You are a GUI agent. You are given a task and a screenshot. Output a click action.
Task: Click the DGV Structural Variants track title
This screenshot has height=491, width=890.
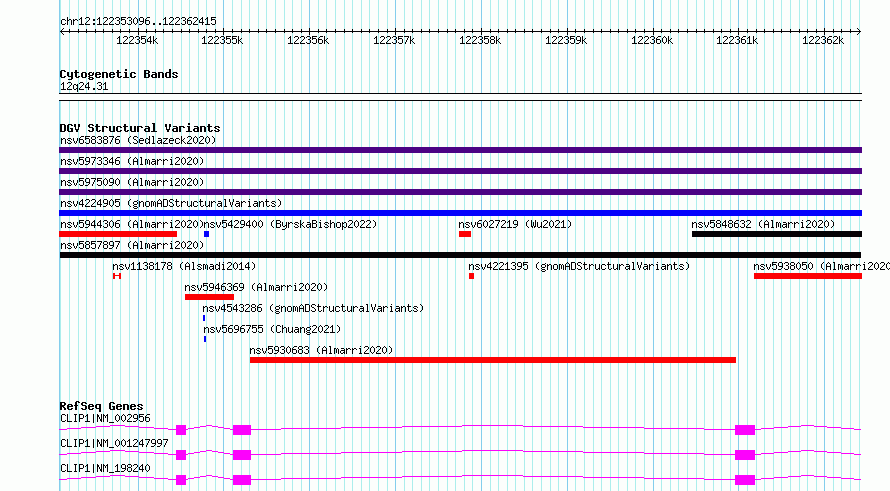click(x=140, y=128)
